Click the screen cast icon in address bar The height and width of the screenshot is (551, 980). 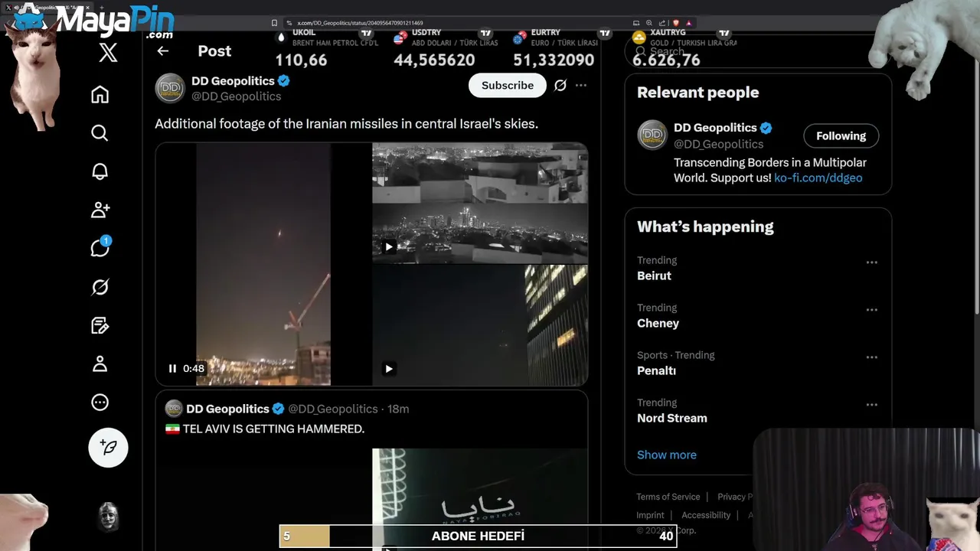tap(636, 23)
